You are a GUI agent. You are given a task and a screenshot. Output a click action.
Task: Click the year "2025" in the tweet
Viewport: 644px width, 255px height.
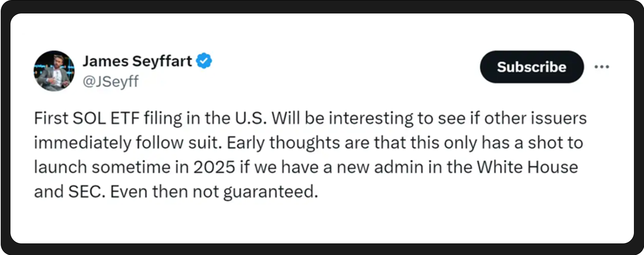[x=214, y=167]
